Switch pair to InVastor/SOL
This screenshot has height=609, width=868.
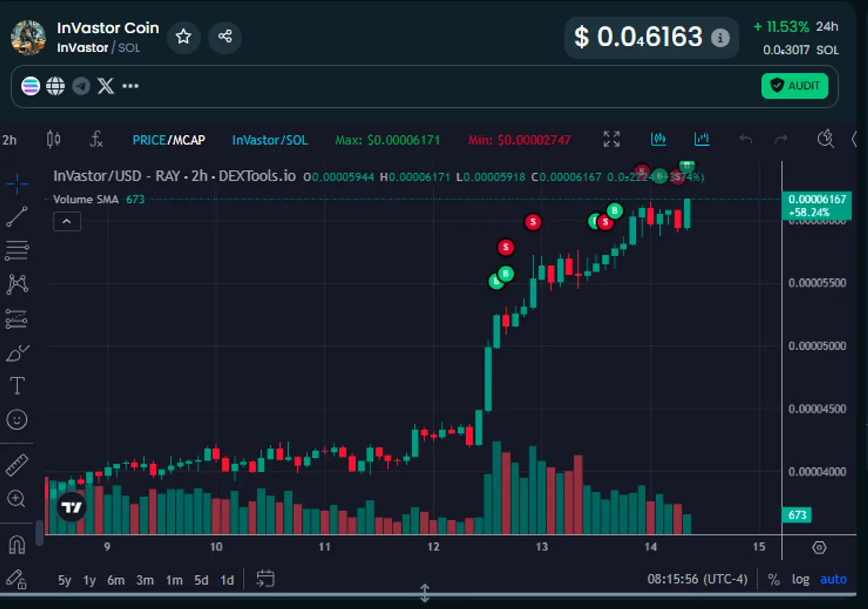click(x=270, y=140)
